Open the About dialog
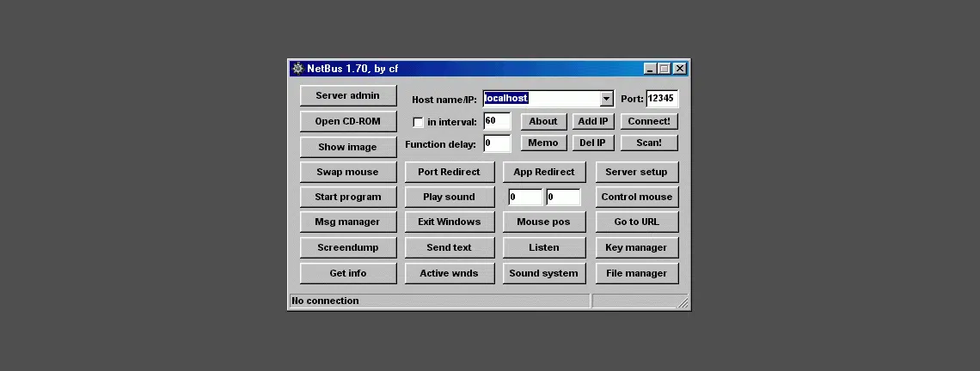 pos(542,121)
